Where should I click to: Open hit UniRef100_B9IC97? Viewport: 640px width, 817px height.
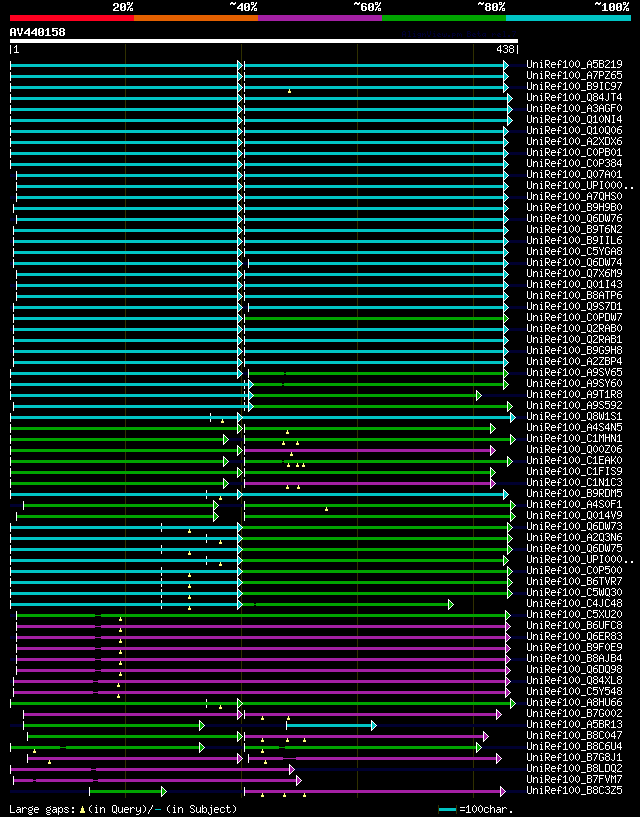click(x=574, y=86)
